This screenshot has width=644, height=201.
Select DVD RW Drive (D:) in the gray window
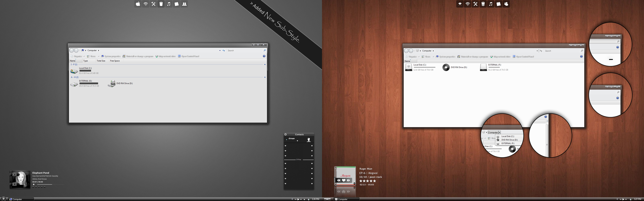coord(120,83)
